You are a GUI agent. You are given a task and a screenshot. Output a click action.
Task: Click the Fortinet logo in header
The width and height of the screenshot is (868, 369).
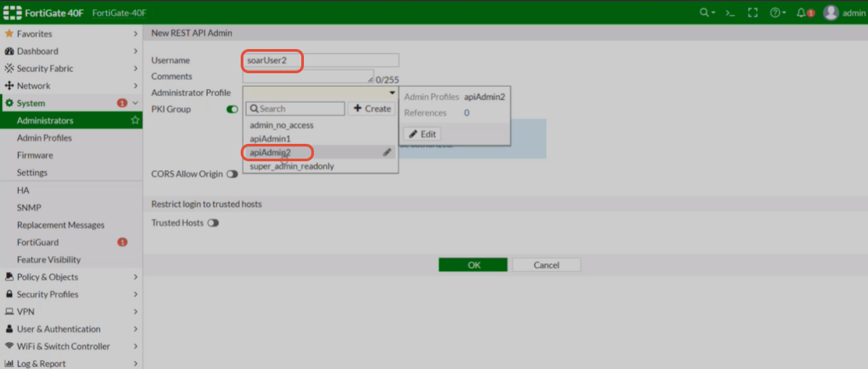[13, 13]
